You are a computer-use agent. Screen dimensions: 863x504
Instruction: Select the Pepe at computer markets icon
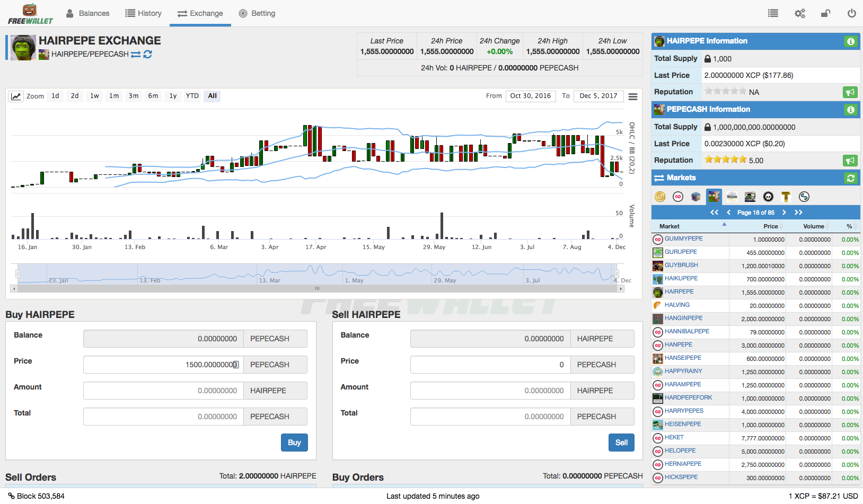tap(750, 197)
